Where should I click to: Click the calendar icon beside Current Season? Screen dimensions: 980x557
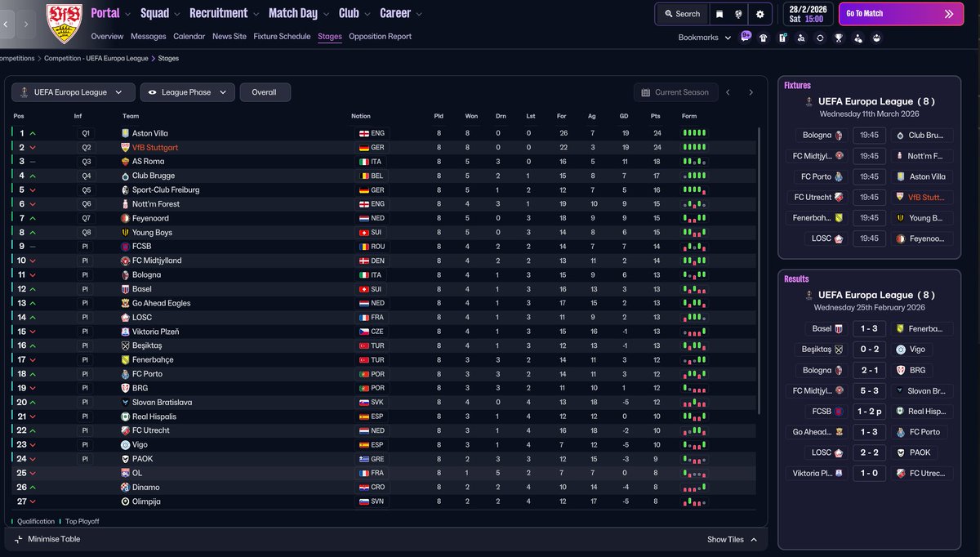click(646, 92)
